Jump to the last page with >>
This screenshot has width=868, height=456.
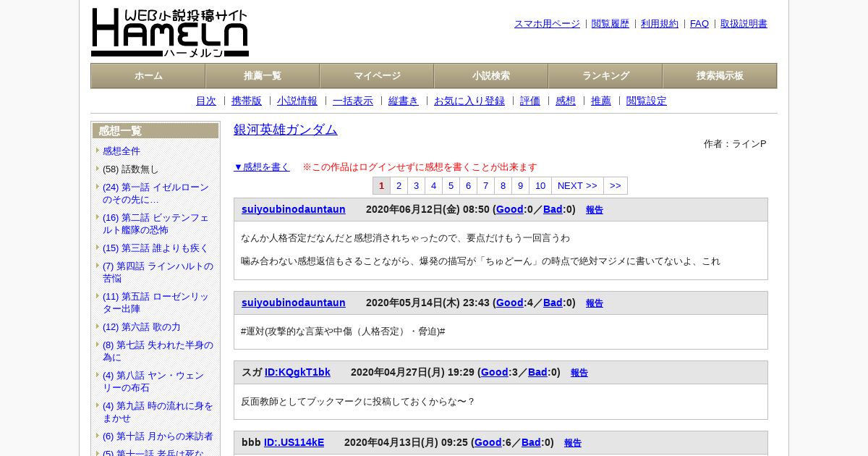[616, 185]
